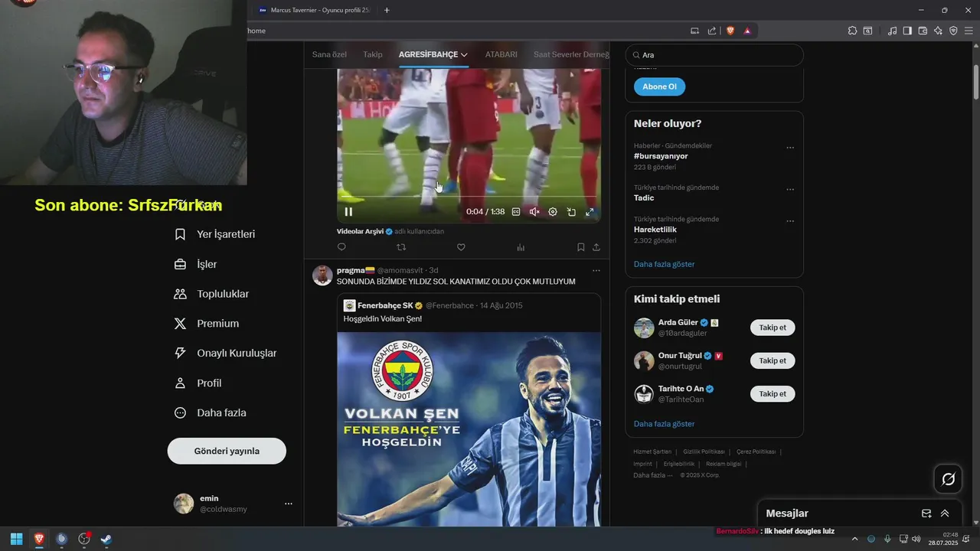This screenshot has width=980, height=551.
Task: Click the Ara search field
Action: [x=714, y=55]
